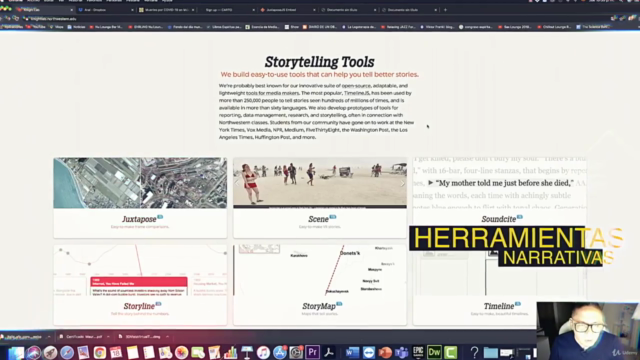Open TeamViewer from the dock
The image size is (640, 360).
point(369,353)
